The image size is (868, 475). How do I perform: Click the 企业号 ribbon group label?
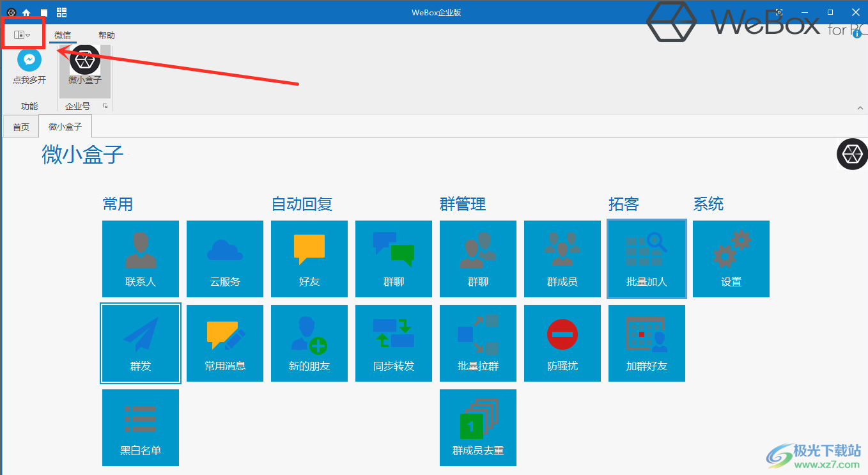[x=78, y=106]
